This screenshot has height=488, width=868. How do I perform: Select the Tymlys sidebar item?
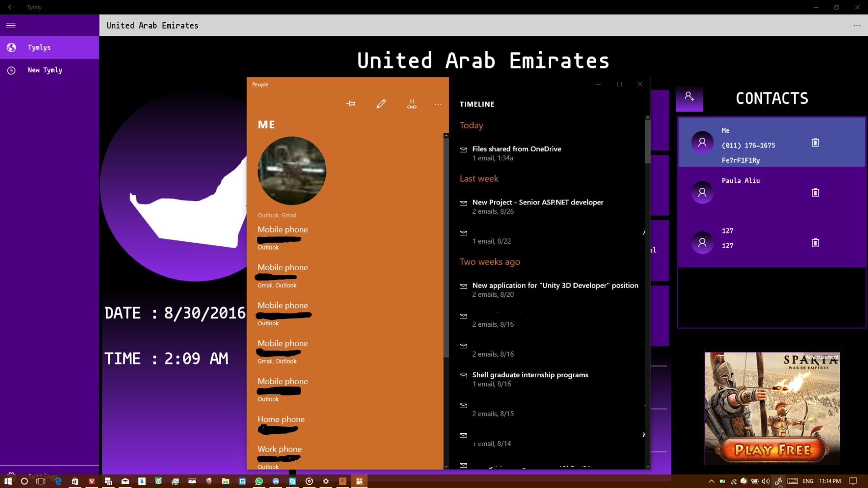click(x=49, y=47)
